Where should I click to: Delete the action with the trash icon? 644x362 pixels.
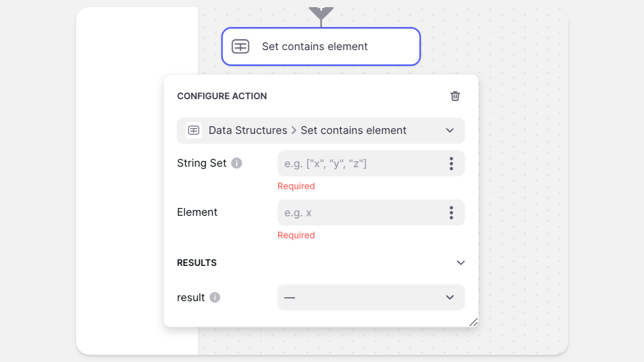455,96
